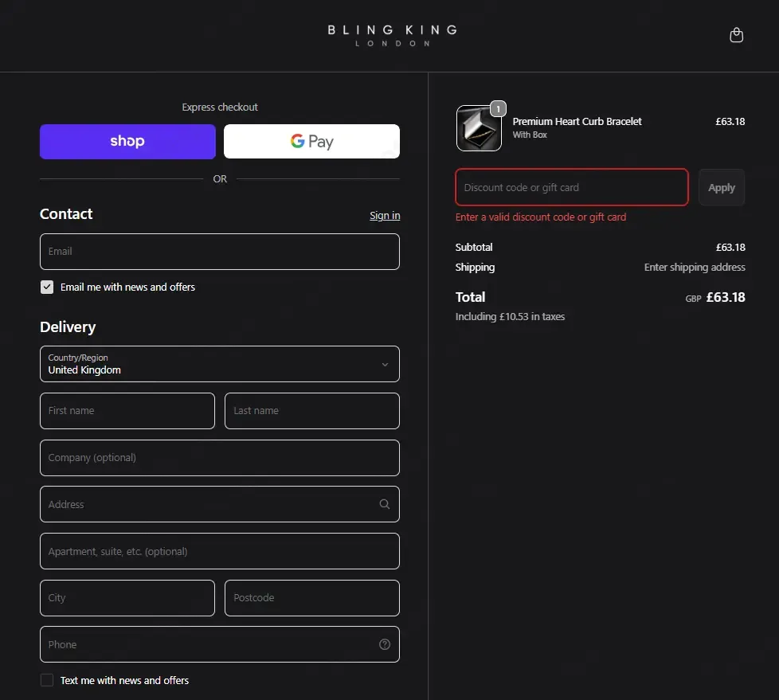The width and height of the screenshot is (779, 700).
Task: Open the Country/Region dropdown
Action: pyautogui.click(x=220, y=364)
